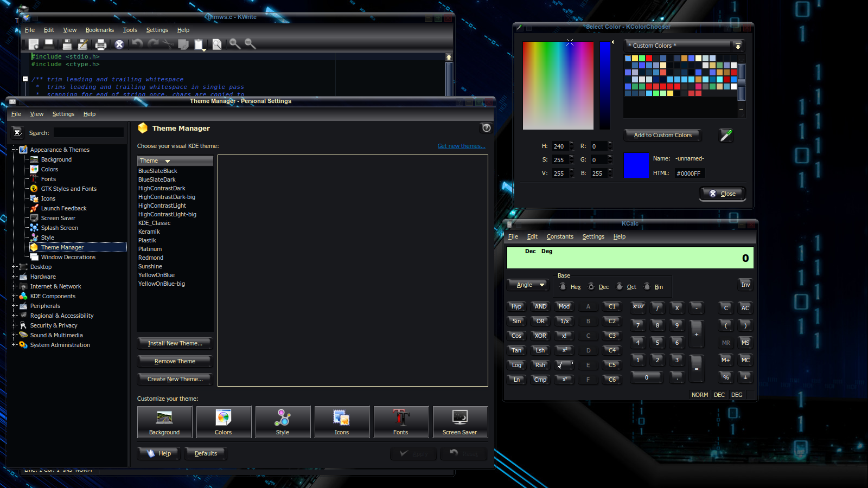Click the blue value slider strip

[x=605, y=86]
